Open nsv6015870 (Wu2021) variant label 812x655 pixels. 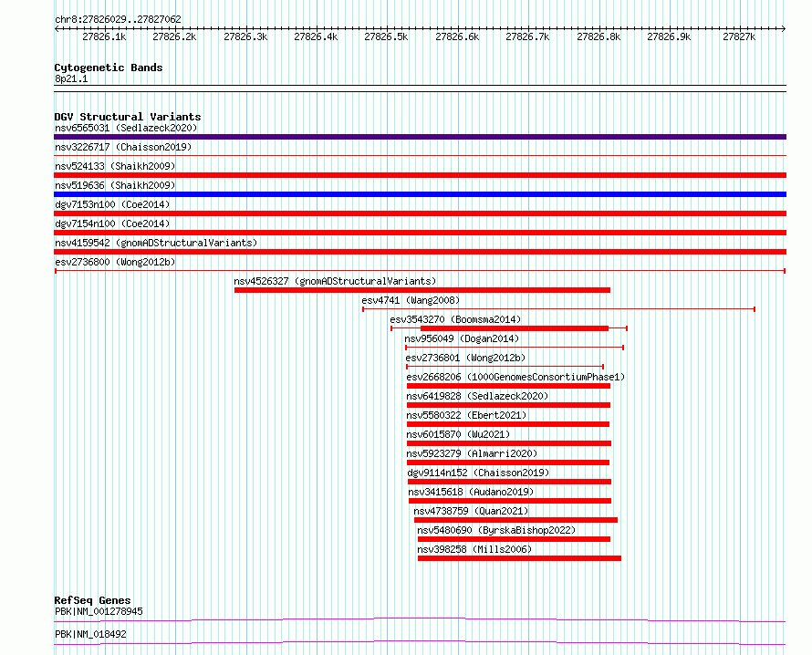click(x=458, y=434)
